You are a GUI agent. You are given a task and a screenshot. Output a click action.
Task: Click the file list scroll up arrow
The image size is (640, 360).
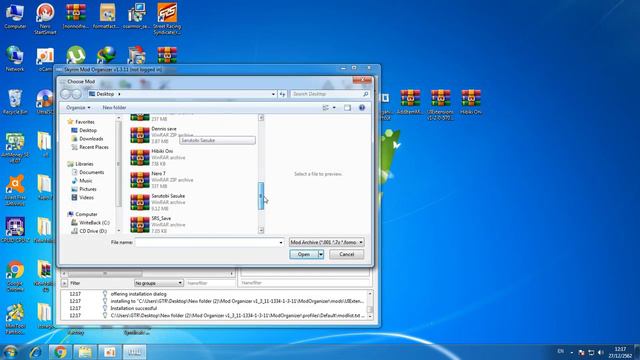pos(261,118)
